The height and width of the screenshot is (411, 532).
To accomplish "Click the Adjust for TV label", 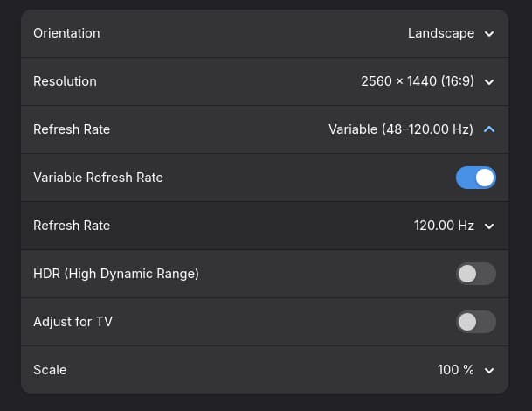I will point(73,322).
